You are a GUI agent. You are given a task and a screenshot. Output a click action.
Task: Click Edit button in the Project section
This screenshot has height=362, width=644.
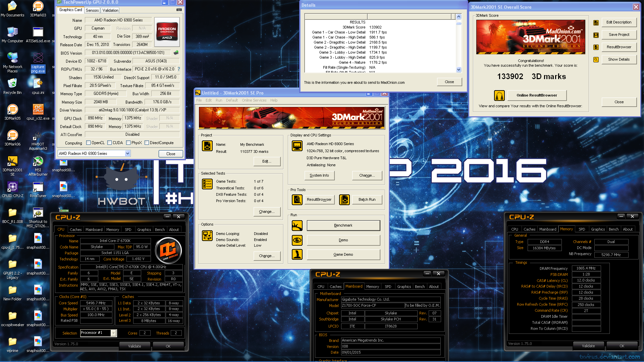click(x=267, y=161)
